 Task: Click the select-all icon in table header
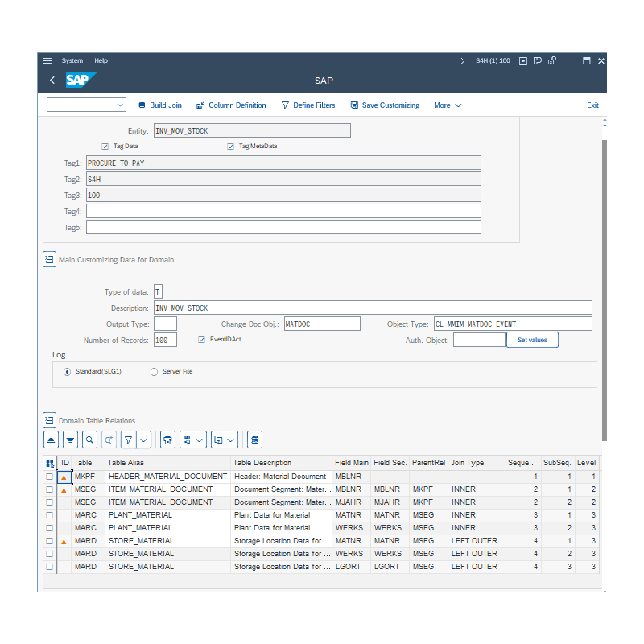click(x=50, y=464)
